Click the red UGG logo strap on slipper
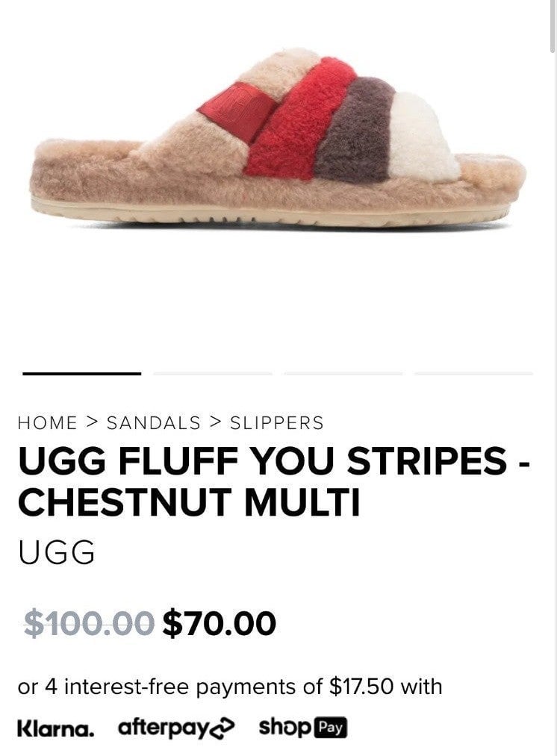This screenshot has width=557, height=756. pyautogui.click(x=237, y=110)
